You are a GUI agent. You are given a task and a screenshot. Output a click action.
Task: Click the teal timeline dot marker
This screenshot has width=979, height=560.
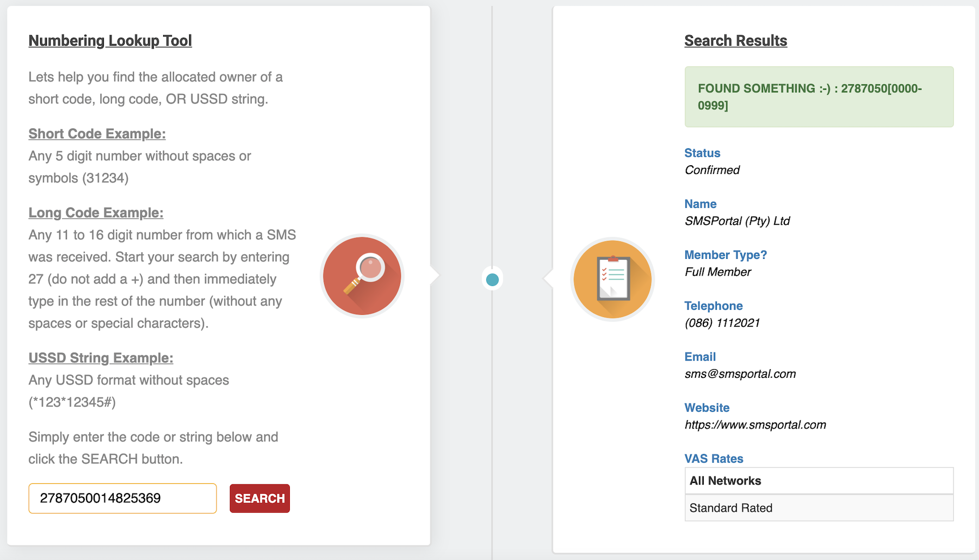[492, 279]
